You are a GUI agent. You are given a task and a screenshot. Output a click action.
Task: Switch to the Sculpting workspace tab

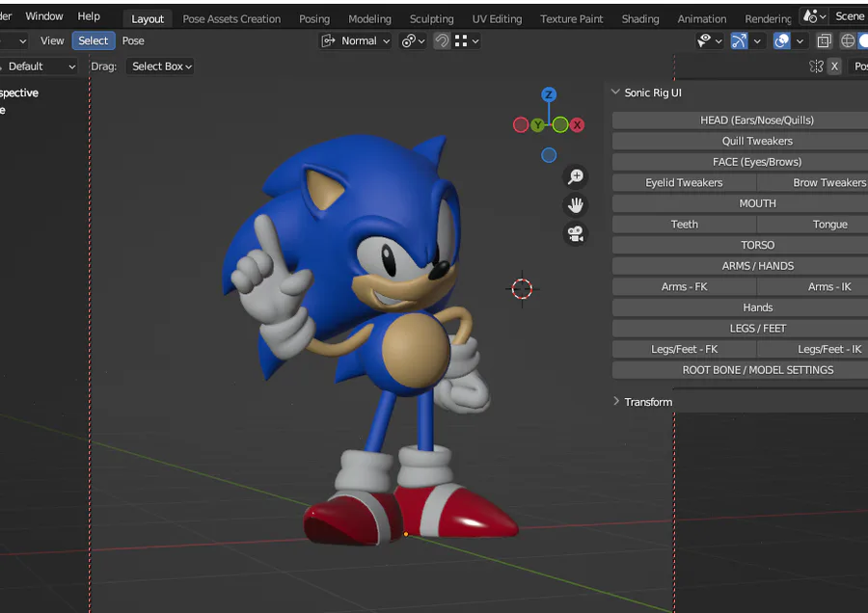(431, 19)
